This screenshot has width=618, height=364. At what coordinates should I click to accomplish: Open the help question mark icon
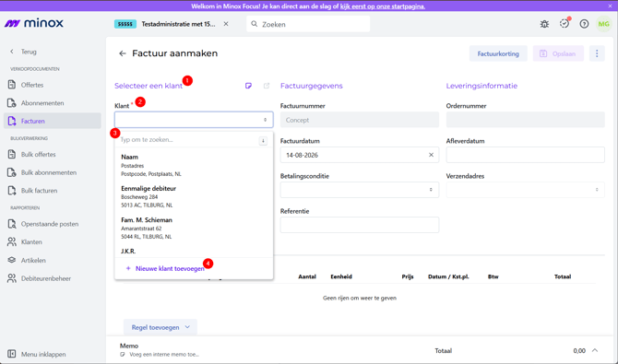pyautogui.click(x=584, y=24)
